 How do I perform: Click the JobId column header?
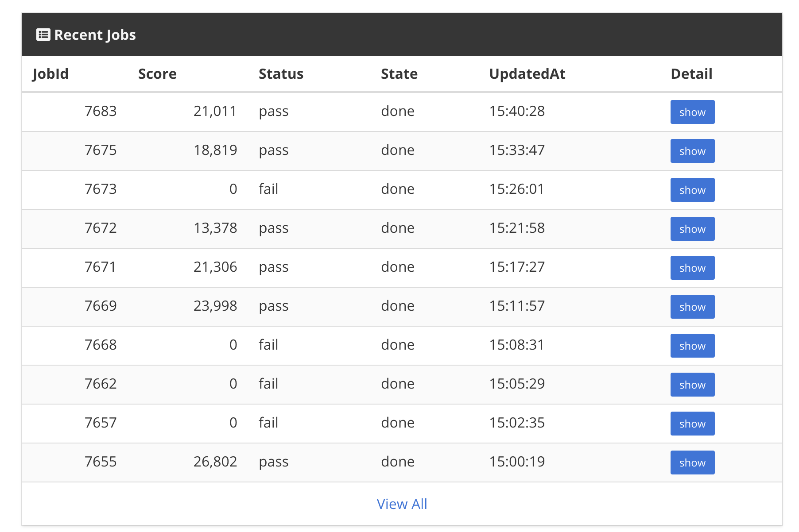click(50, 74)
